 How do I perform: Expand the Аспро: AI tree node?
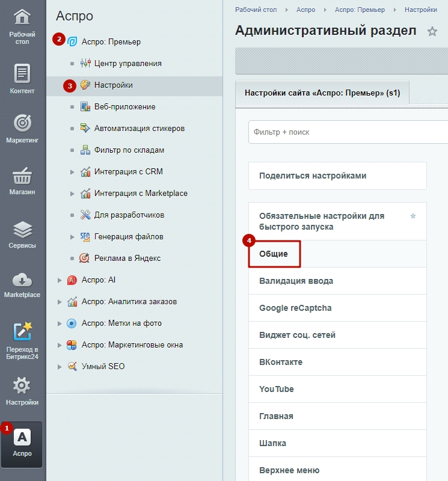pos(60,280)
